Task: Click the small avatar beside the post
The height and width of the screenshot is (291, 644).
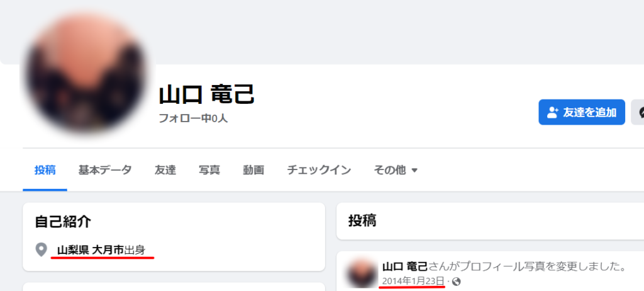Action: pyautogui.click(x=363, y=273)
